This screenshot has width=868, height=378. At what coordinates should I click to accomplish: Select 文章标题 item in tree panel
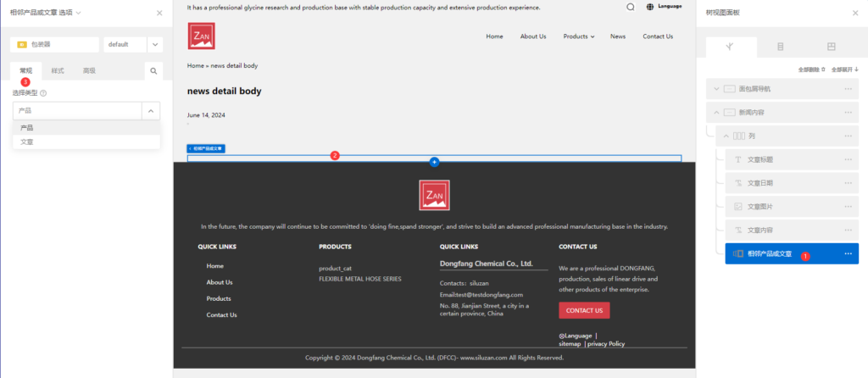[x=759, y=159]
